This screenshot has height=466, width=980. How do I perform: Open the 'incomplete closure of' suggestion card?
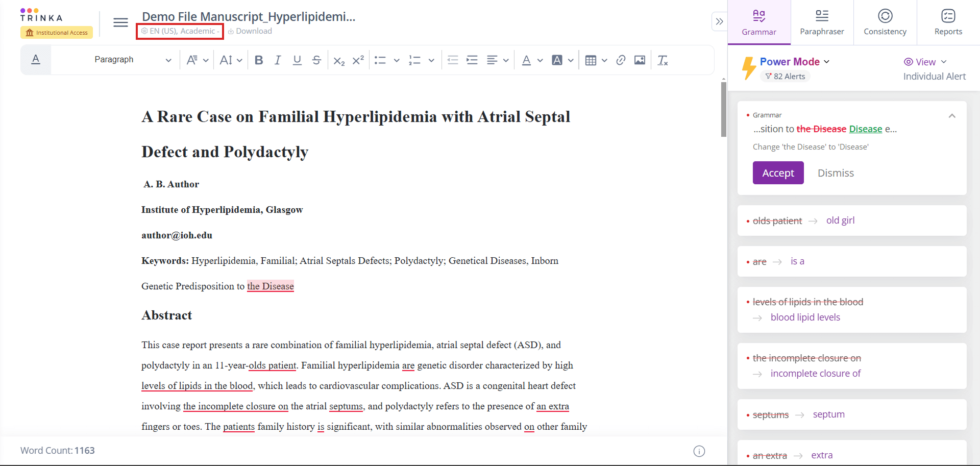click(852, 366)
